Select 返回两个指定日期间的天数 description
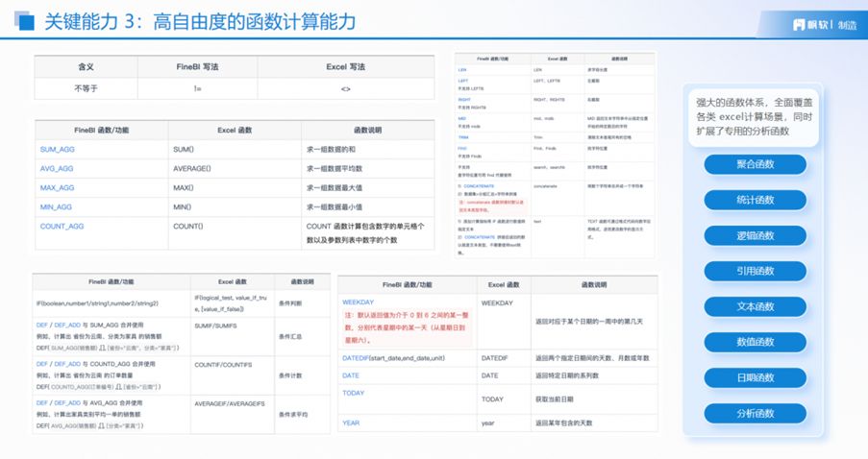Screen dimensions: 868x459 coord(592,358)
